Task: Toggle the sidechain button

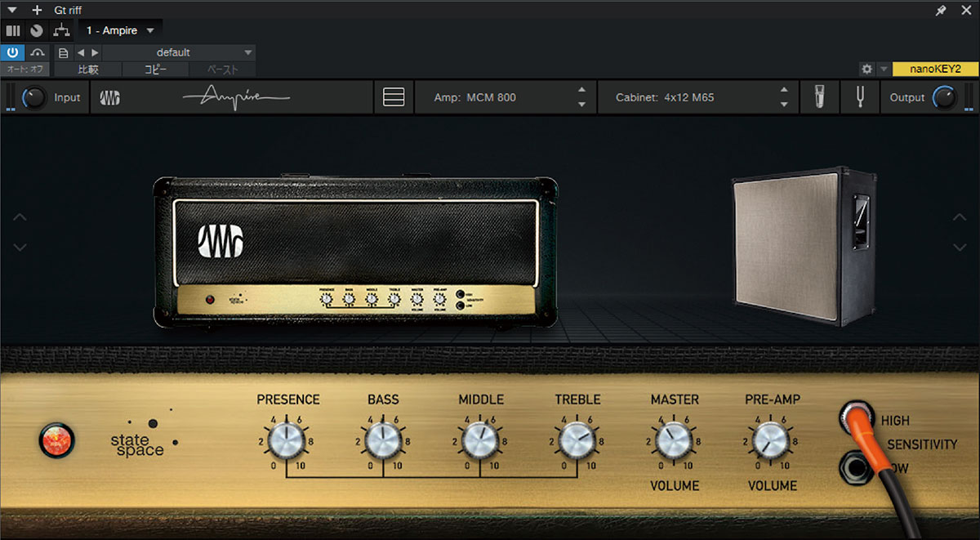Action: tap(38, 52)
